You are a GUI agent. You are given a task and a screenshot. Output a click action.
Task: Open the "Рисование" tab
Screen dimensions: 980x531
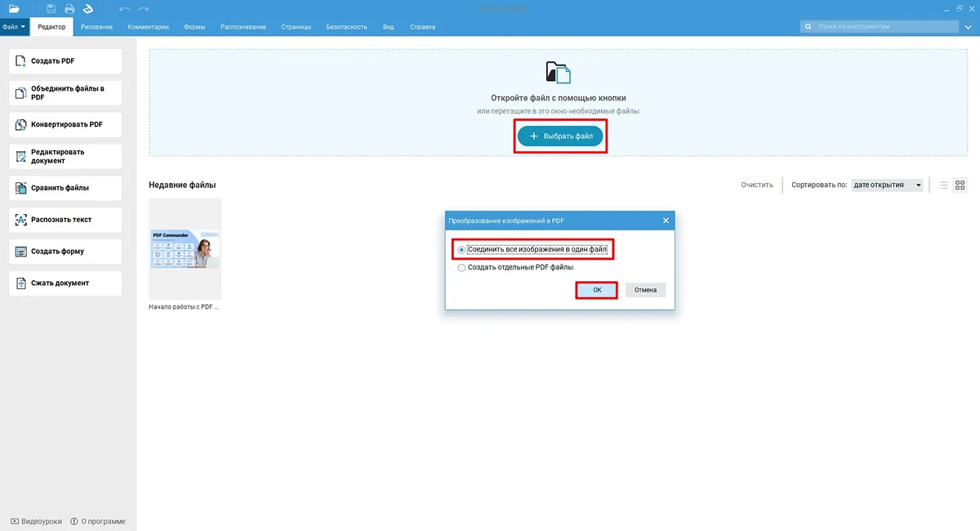click(x=96, y=27)
